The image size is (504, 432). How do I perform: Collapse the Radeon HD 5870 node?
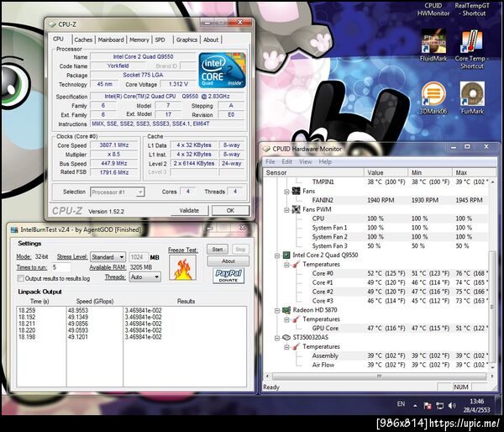click(x=276, y=310)
